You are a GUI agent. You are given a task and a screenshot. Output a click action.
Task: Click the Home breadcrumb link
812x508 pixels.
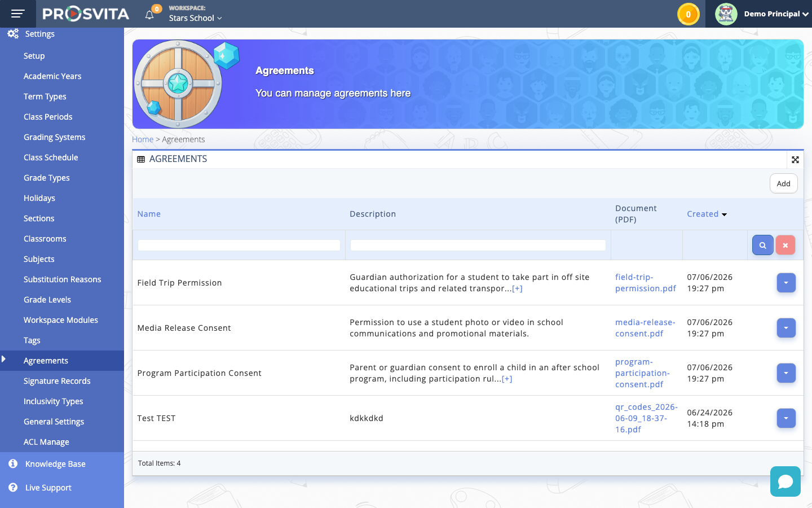(143, 139)
